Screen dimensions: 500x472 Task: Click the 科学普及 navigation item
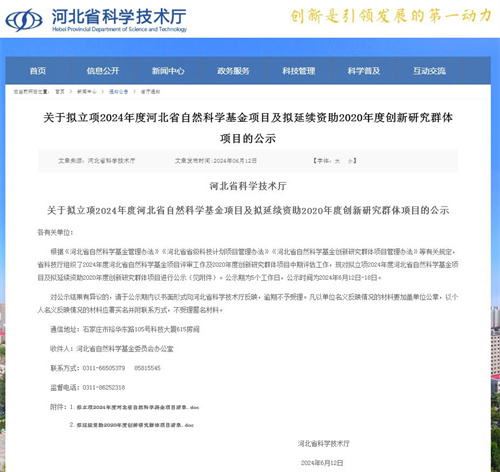point(364,71)
